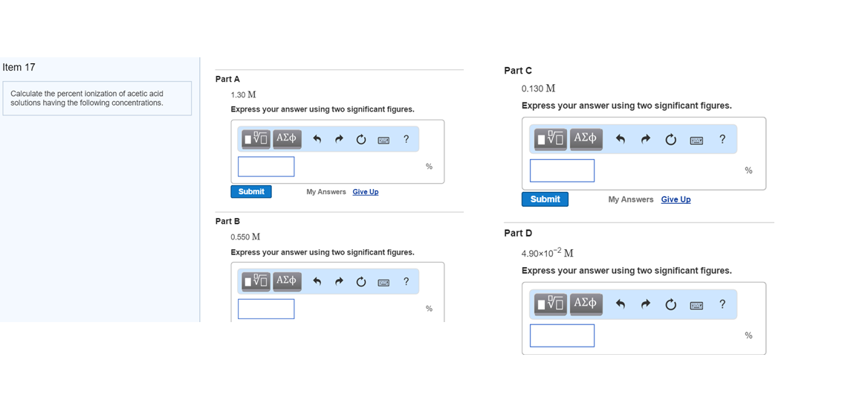The height and width of the screenshot is (395, 868).
Task: Focus the Part B answer field
Action: pos(266,309)
